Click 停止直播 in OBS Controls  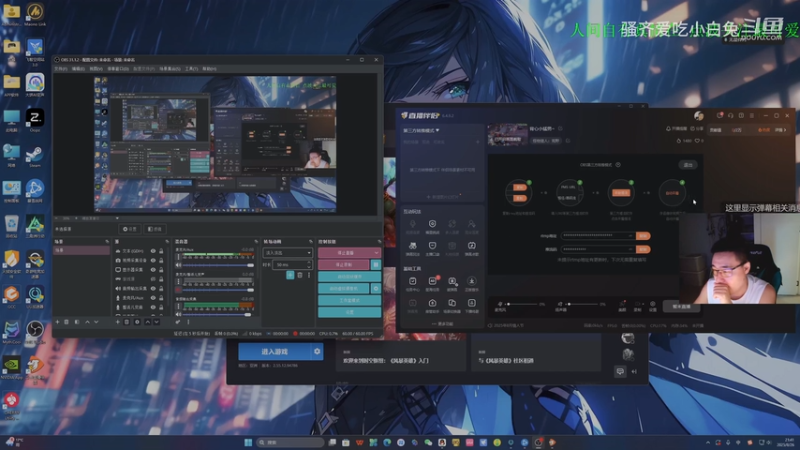pos(345,253)
